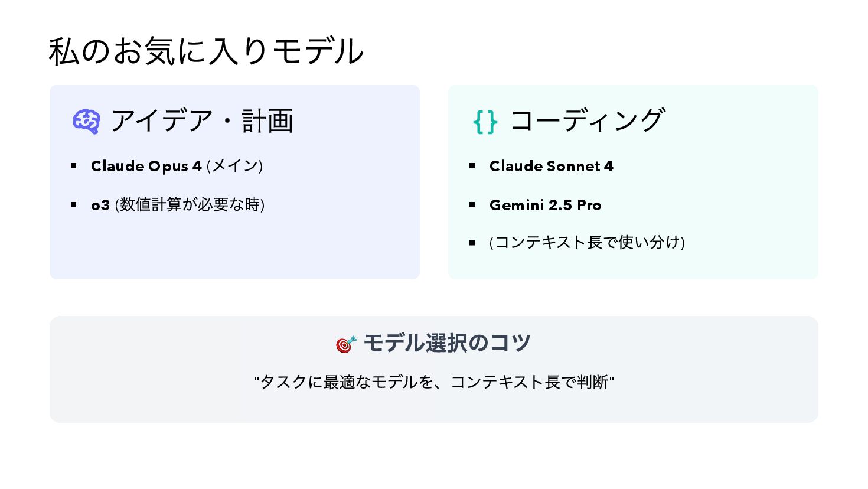Click the bullet marker before Claude Opus 4
The height and width of the screenshot is (489, 868).
coord(74,166)
